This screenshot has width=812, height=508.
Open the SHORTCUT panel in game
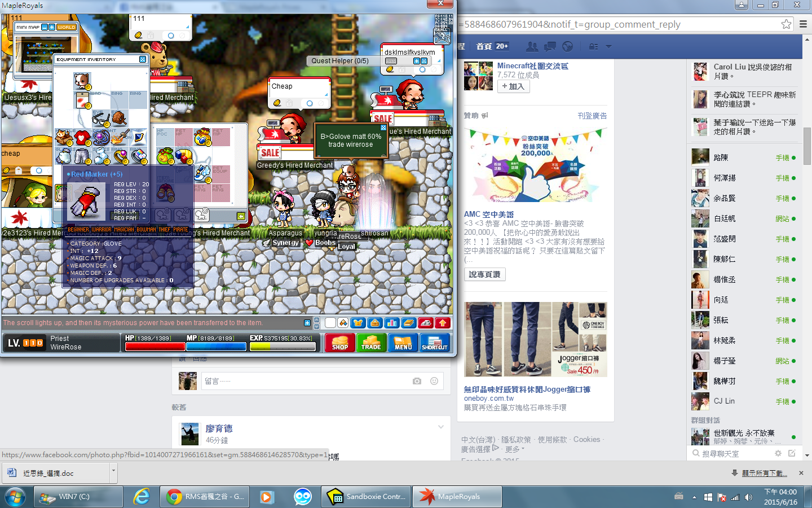tap(434, 343)
